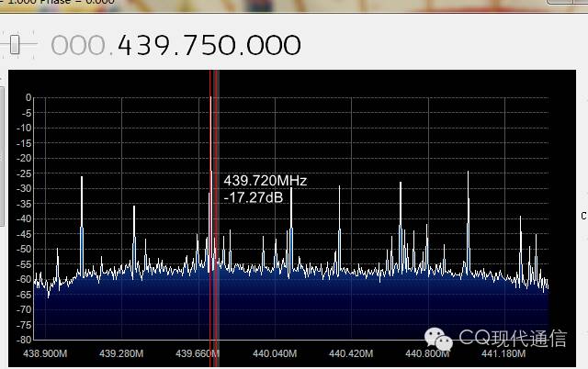Click digit 4 in the frequency display
Image resolution: width=588 pixels, height=369 pixels.
125,45
